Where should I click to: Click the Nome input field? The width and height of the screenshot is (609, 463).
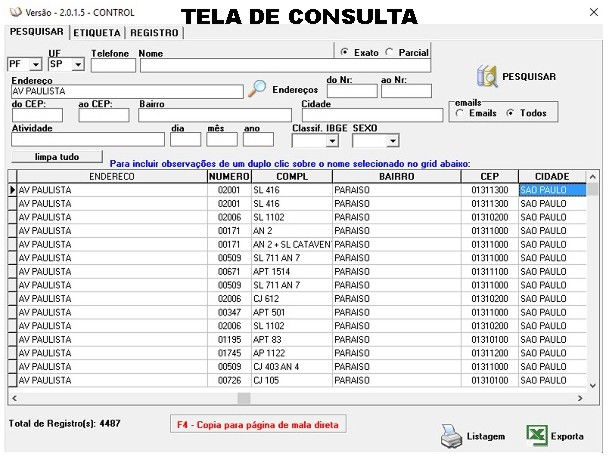click(285, 65)
